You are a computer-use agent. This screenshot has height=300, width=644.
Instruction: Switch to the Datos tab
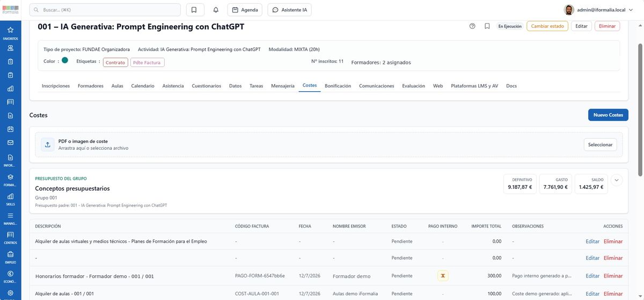pyautogui.click(x=235, y=86)
